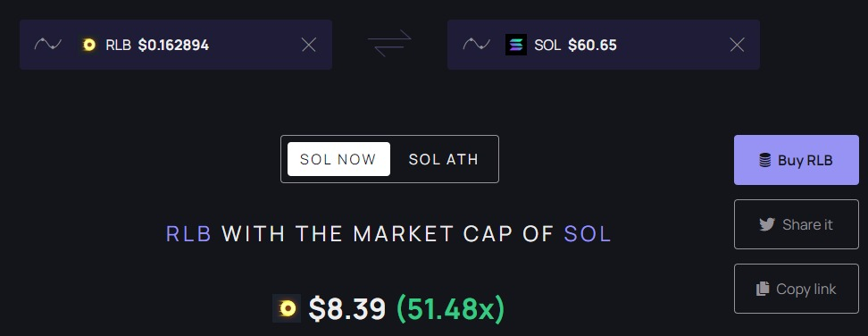
Task: Clear the RLB selection with X
Action: point(308,45)
